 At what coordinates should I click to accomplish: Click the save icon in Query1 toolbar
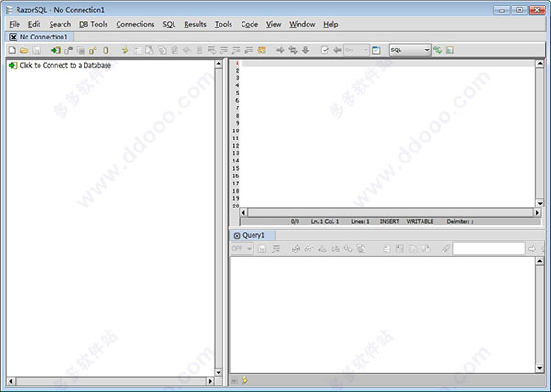click(x=262, y=249)
